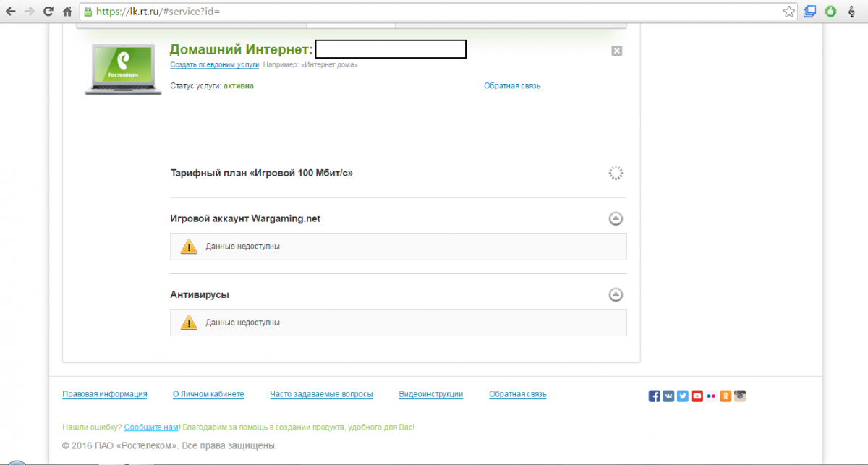Screen dimensions: 868x465
Task: Click the активна service status text
Action: click(x=239, y=85)
